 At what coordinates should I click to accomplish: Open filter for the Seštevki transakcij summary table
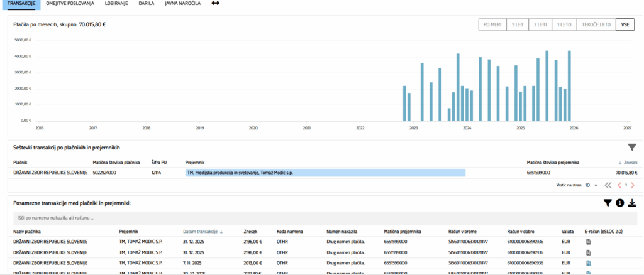click(x=631, y=148)
